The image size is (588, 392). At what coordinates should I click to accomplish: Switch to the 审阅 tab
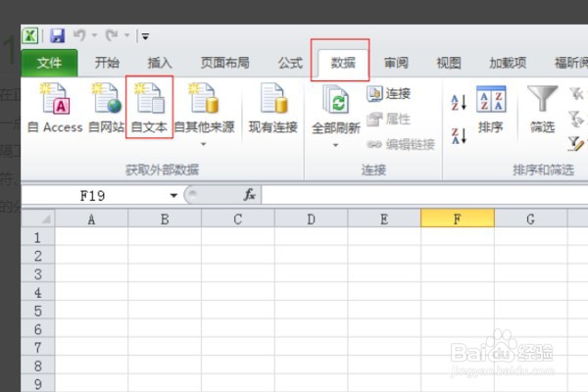[396, 63]
